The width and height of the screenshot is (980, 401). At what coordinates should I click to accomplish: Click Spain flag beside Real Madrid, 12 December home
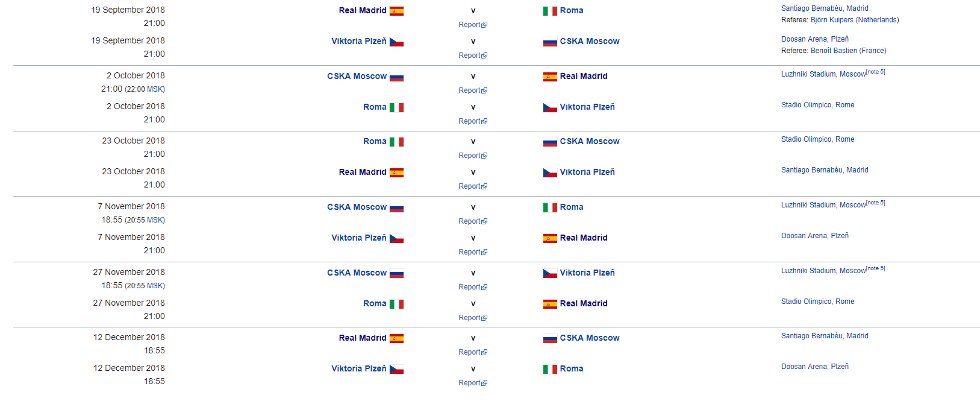[x=396, y=338]
